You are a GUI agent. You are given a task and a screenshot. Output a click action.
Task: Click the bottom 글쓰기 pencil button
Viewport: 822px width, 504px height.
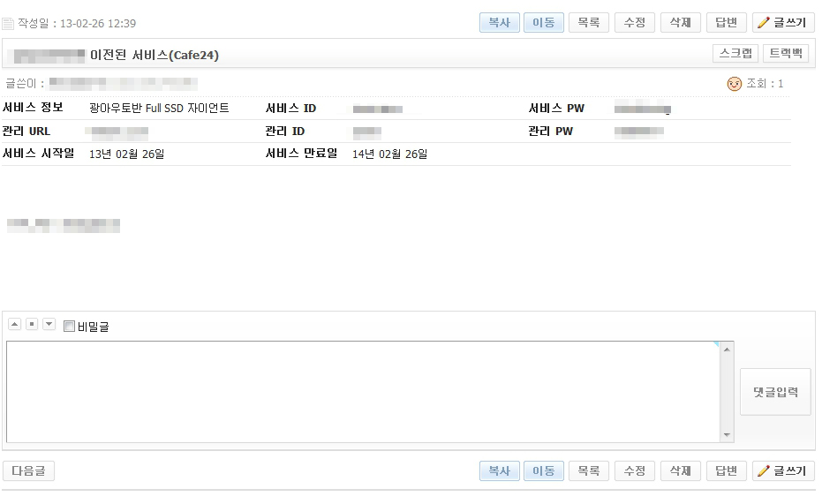coord(782,471)
